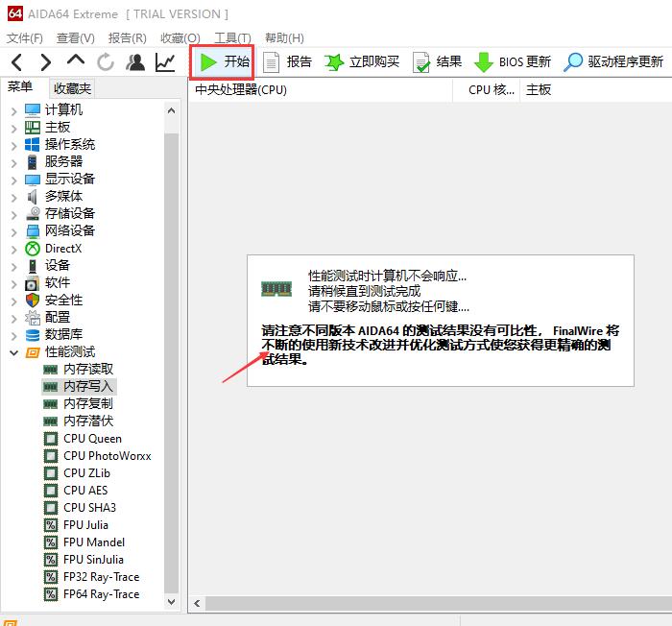Image resolution: width=672 pixels, height=626 pixels.
Task: Click the user/person toolbar icon
Action: click(135, 62)
